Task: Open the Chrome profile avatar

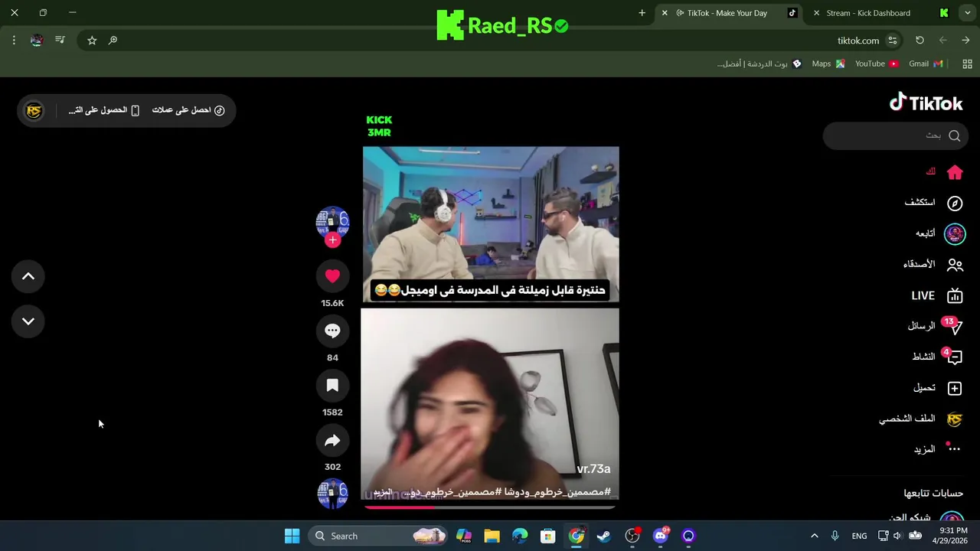Action: click(x=36, y=41)
